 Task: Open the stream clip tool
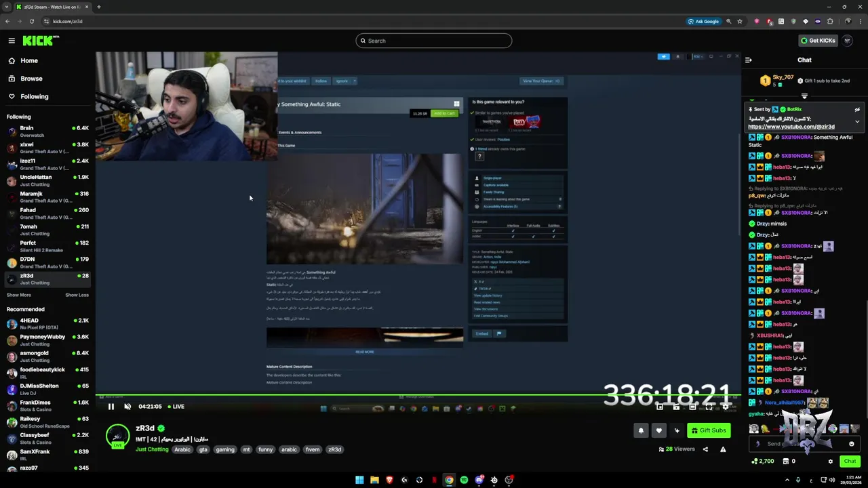click(x=676, y=407)
